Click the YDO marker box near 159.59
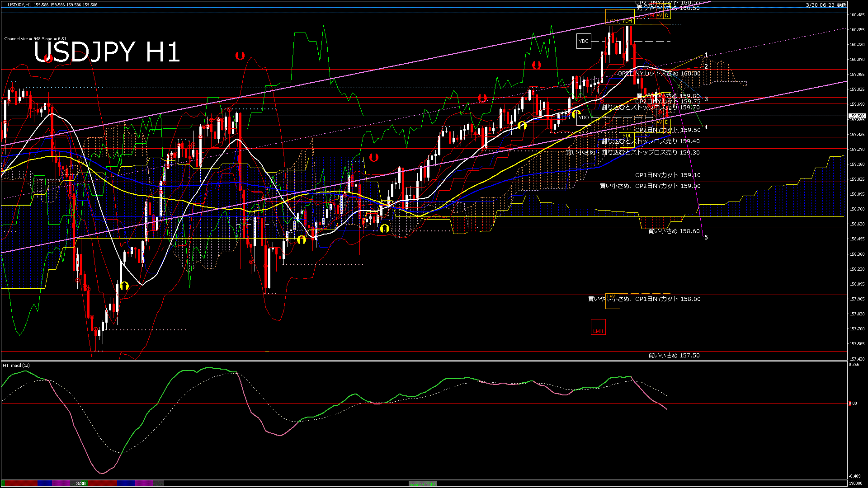868x488 pixels. [x=584, y=117]
